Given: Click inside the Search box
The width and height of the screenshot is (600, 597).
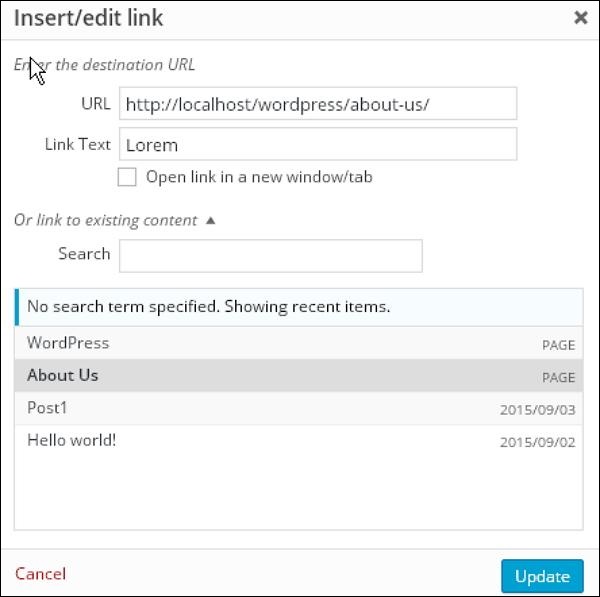Looking at the screenshot, I should (270, 255).
